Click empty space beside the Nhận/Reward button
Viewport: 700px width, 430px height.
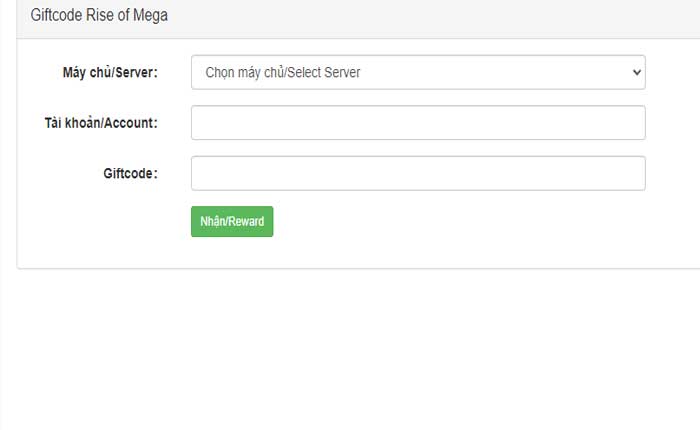pyautogui.click(x=450, y=222)
